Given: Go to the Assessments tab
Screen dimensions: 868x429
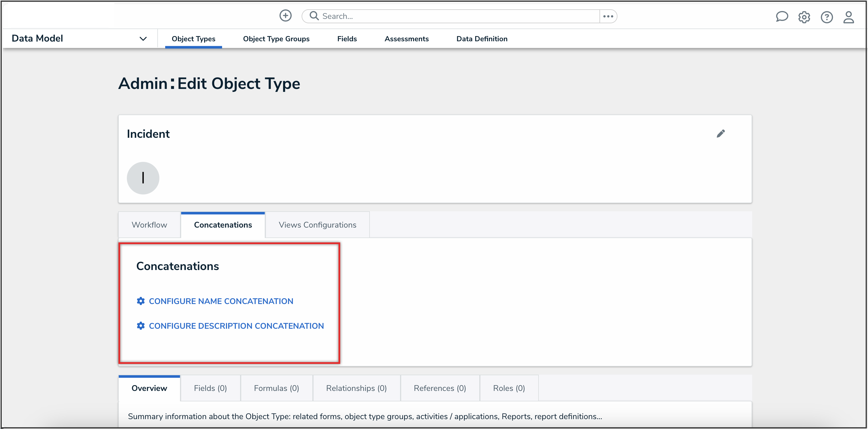Looking at the screenshot, I should tap(406, 39).
